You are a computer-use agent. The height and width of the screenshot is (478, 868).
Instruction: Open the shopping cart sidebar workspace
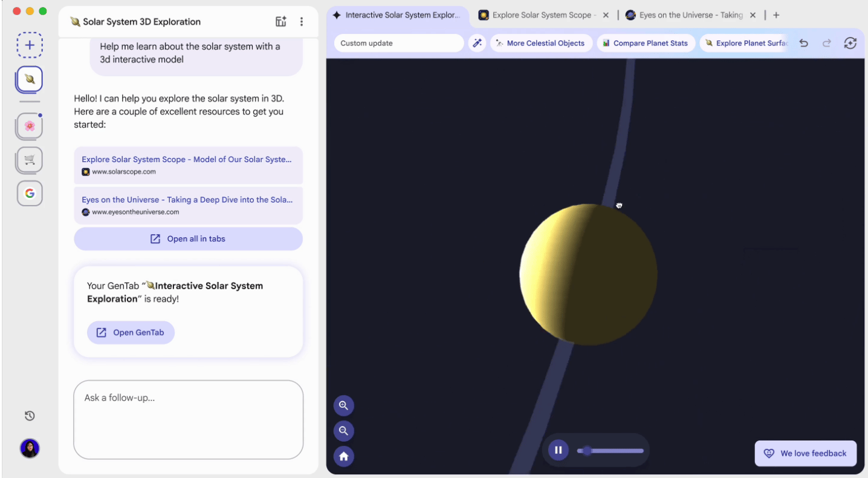tap(30, 160)
